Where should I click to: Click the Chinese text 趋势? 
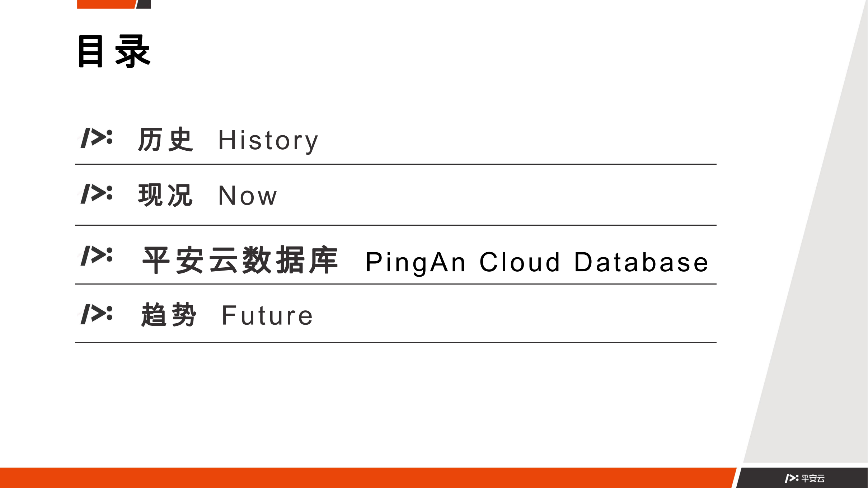point(169,315)
